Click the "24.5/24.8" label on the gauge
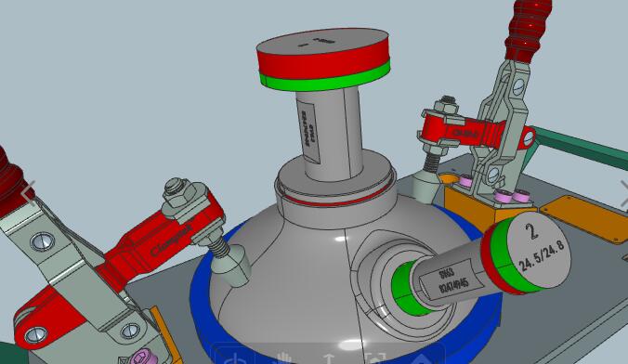Screen dimensions: 628x364 [541, 255]
